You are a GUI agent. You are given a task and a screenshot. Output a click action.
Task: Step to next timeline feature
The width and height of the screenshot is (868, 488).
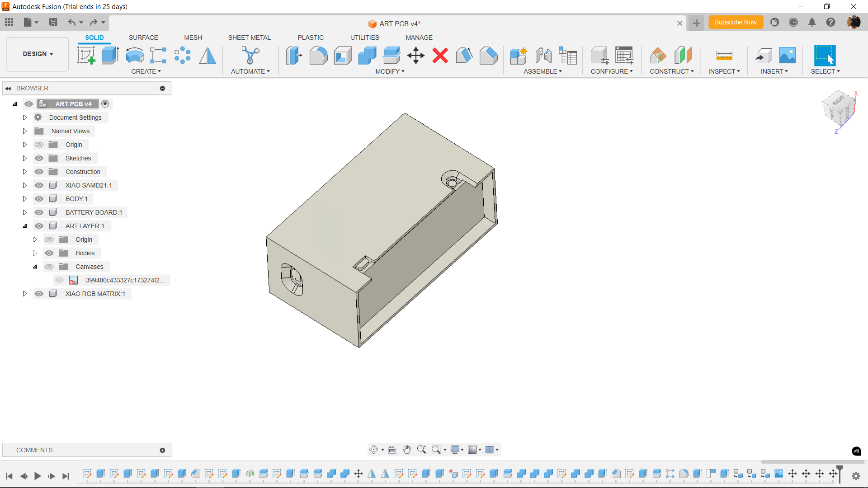pyautogui.click(x=52, y=476)
